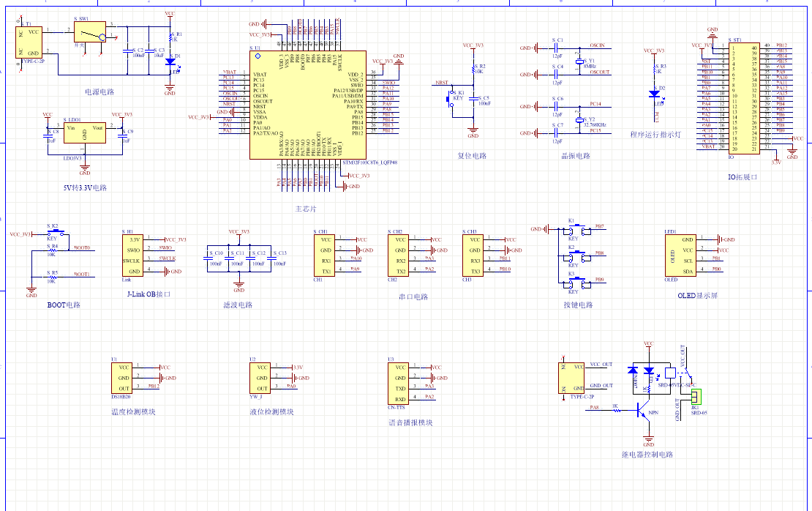
Task: Select the S_H1 J-Link SWD connector
Action: point(135,255)
